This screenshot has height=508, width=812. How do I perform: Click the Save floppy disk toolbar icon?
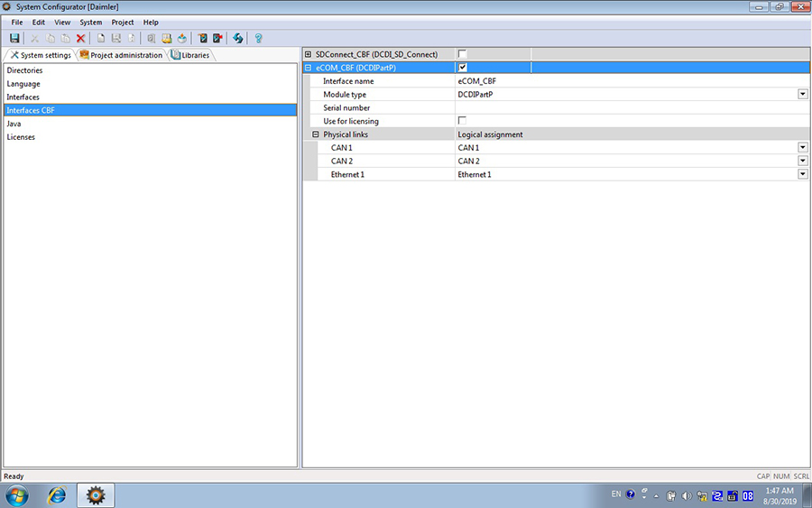click(14, 38)
